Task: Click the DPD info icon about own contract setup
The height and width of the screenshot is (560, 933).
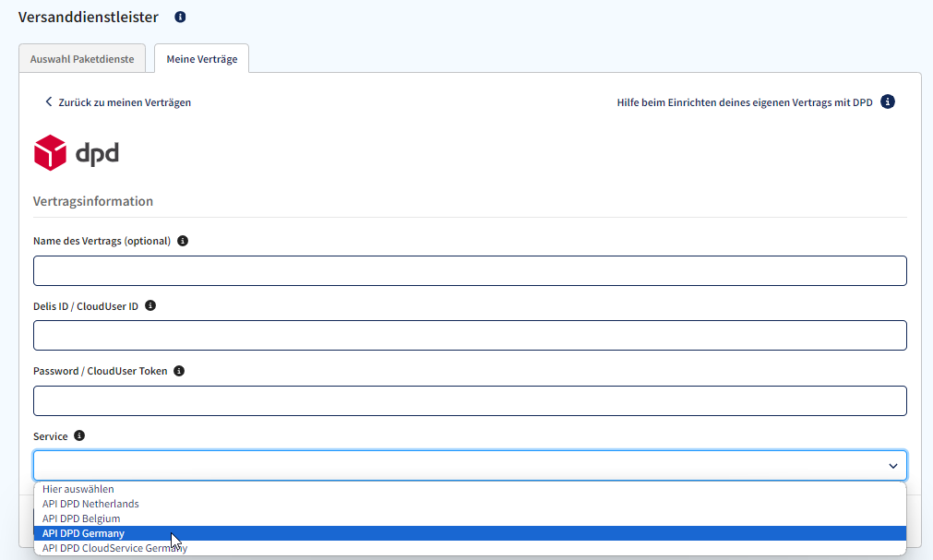Action: tap(887, 101)
